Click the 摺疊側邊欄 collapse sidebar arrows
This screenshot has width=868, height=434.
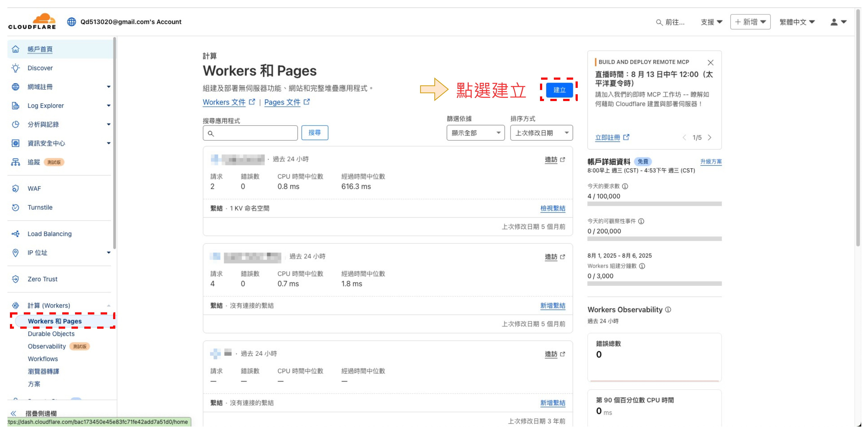point(14,413)
